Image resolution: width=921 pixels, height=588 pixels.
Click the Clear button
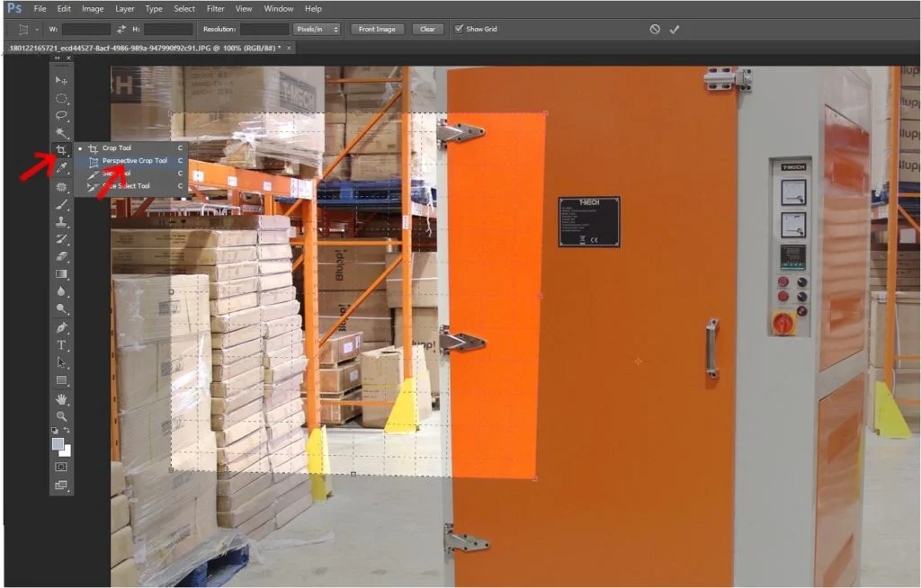point(427,29)
